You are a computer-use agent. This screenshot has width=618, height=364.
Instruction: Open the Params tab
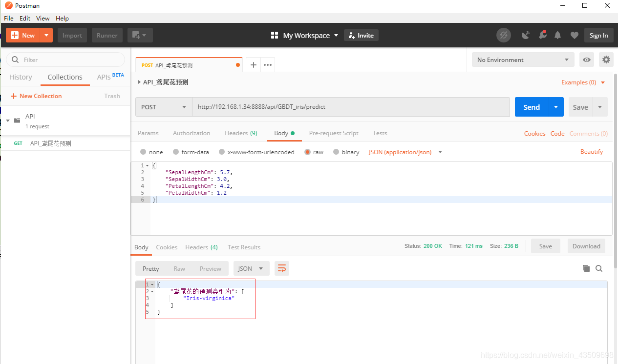pos(148,133)
